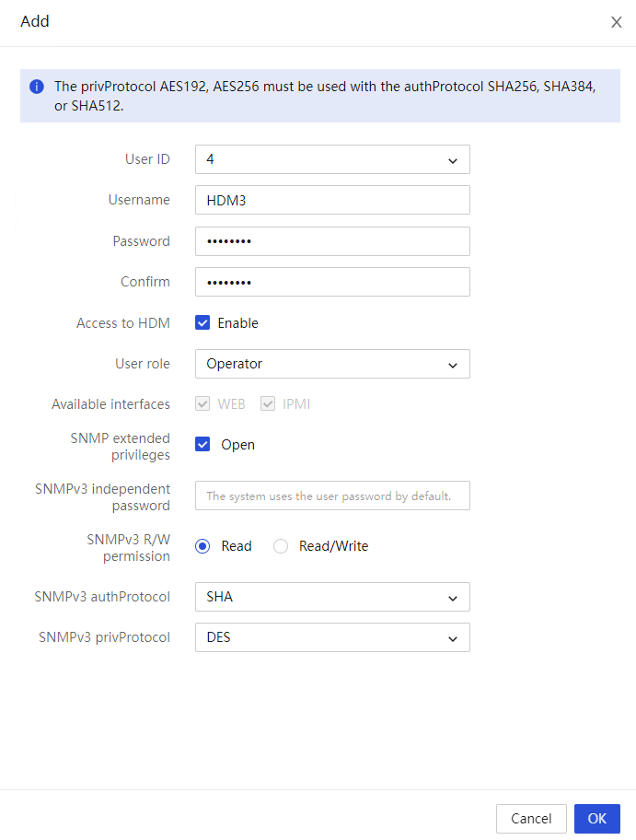Click the Username field containing HDM3
Image resolution: width=636 pixels, height=840 pixels.
click(332, 200)
